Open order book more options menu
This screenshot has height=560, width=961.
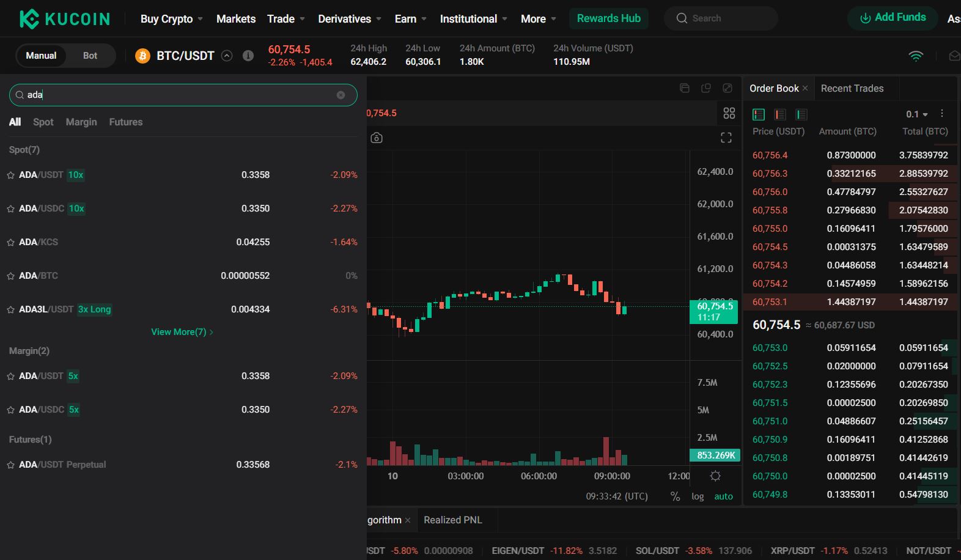942,114
